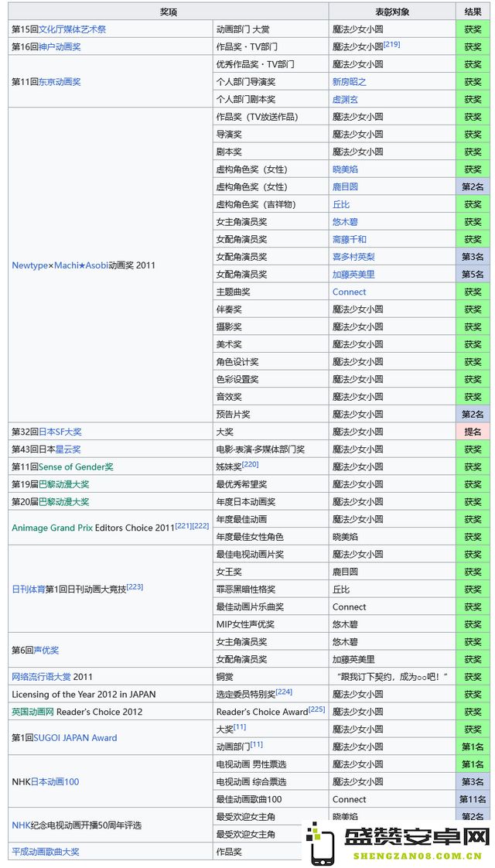Open reference [222] footnote

(200, 525)
